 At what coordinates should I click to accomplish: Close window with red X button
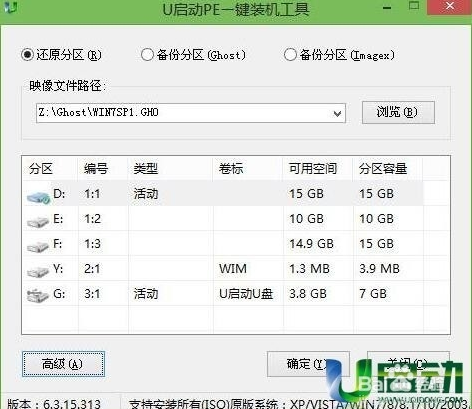click(450, 7)
